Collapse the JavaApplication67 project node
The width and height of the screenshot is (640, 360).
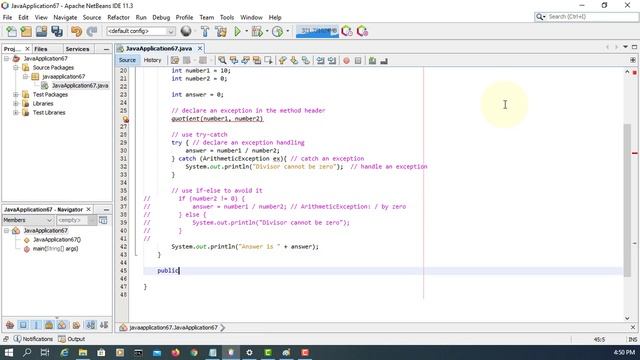(7, 59)
